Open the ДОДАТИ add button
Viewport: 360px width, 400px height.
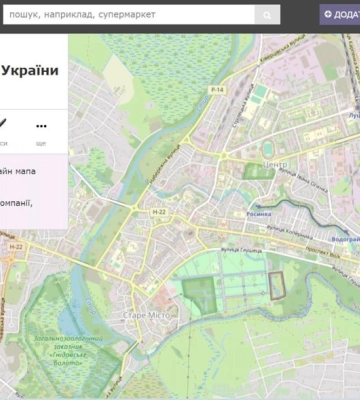340,14
